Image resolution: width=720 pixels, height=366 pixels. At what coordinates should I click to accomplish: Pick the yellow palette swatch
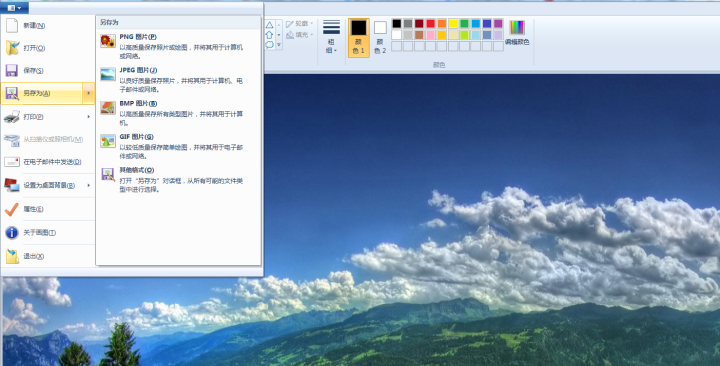point(453,23)
